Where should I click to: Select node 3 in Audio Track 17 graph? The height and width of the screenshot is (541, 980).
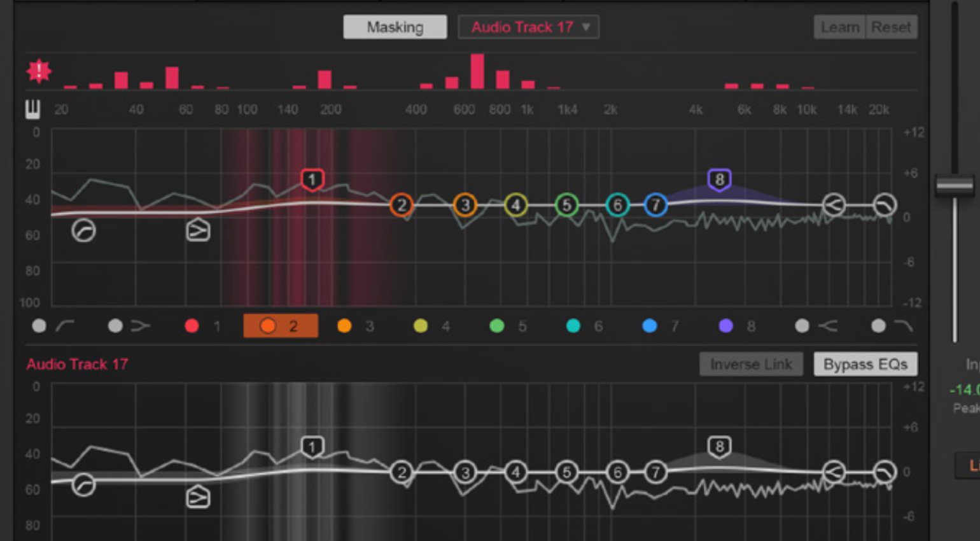coord(465,472)
